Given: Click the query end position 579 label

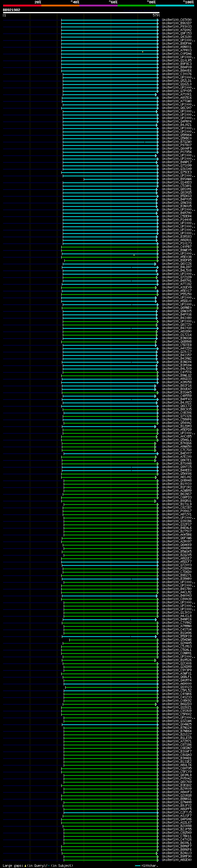Looking at the screenshot, I should click(x=155, y=15).
